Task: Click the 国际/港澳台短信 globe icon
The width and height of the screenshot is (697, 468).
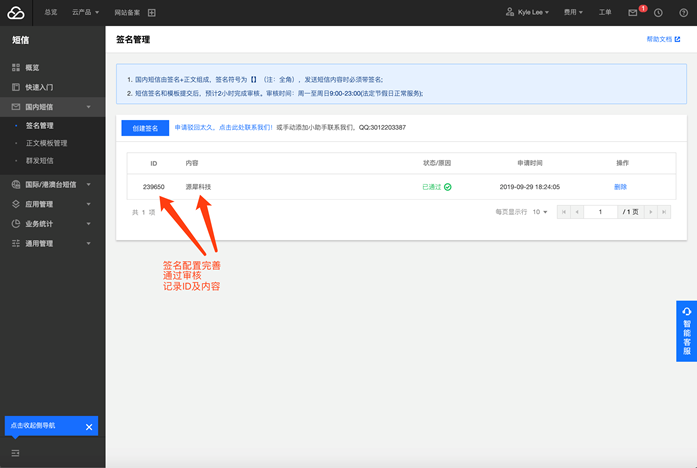Action: [16, 184]
